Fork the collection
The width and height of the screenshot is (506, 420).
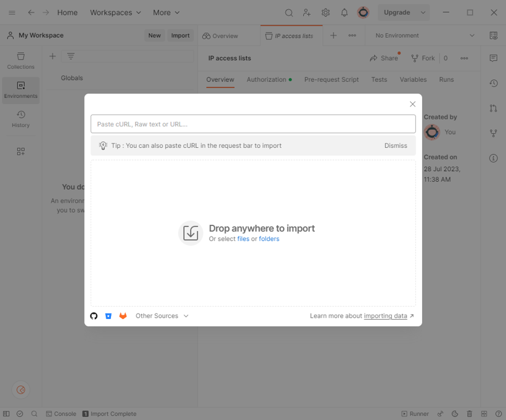point(423,59)
